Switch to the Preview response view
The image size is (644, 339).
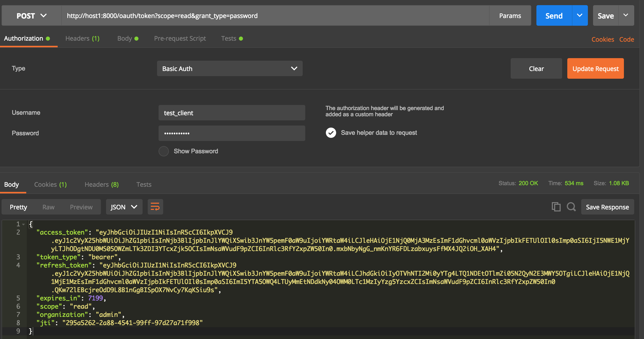[81, 207]
